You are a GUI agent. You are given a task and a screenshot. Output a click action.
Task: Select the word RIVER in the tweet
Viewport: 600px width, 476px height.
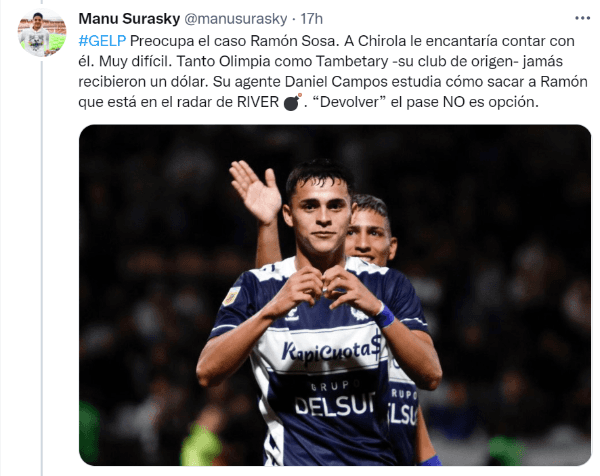click(x=258, y=102)
